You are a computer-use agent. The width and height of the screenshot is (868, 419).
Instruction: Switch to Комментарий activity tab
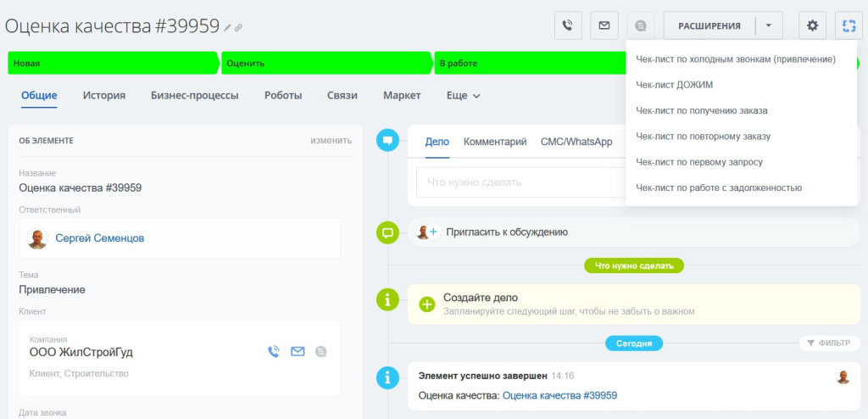(x=495, y=142)
